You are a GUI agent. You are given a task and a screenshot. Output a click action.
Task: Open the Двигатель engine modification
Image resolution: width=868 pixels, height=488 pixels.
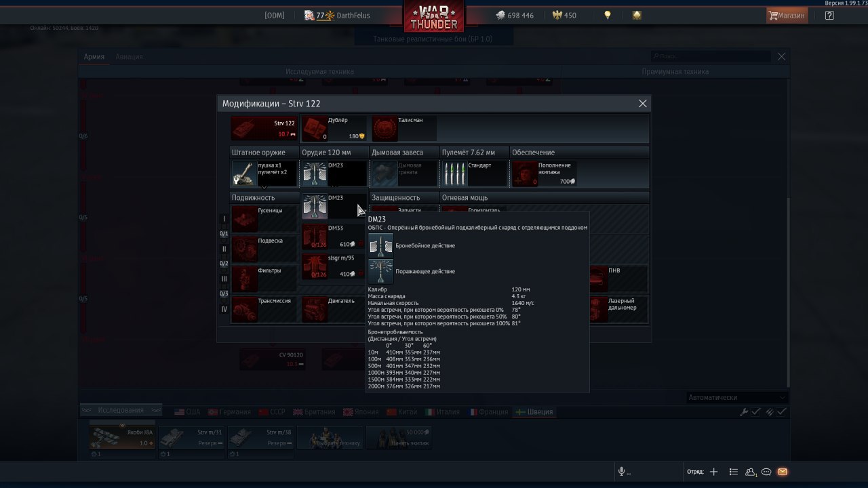tap(334, 309)
